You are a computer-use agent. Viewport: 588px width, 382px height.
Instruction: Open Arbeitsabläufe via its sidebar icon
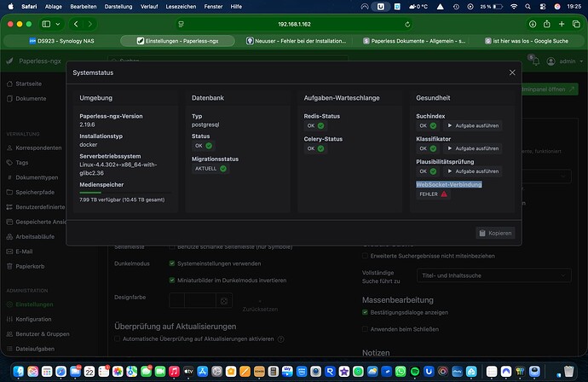(x=9, y=237)
